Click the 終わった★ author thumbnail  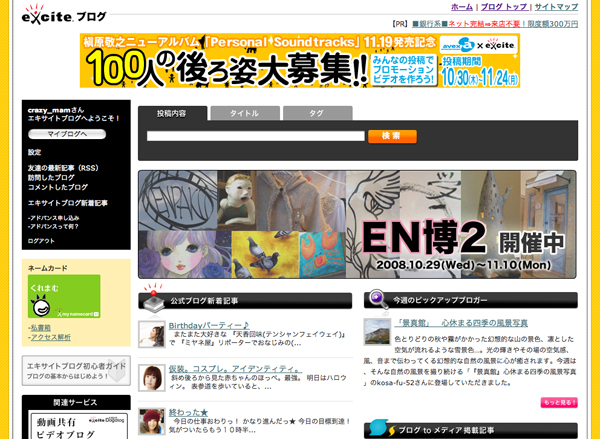tap(152, 421)
